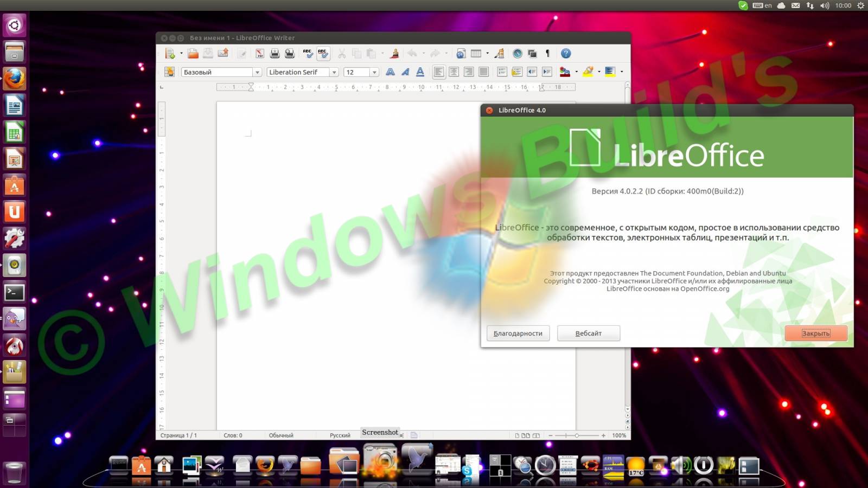Click Русский language in status bar

[x=340, y=435]
